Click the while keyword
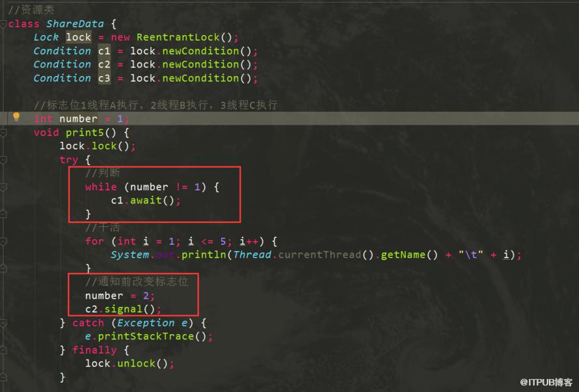This screenshot has width=579, height=392. click(x=101, y=187)
